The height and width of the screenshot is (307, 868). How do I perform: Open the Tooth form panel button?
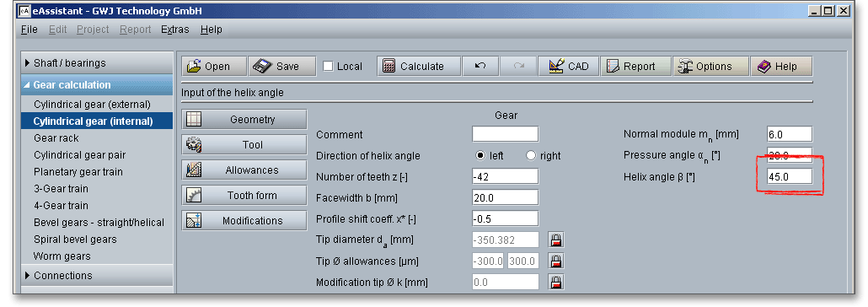click(x=244, y=195)
